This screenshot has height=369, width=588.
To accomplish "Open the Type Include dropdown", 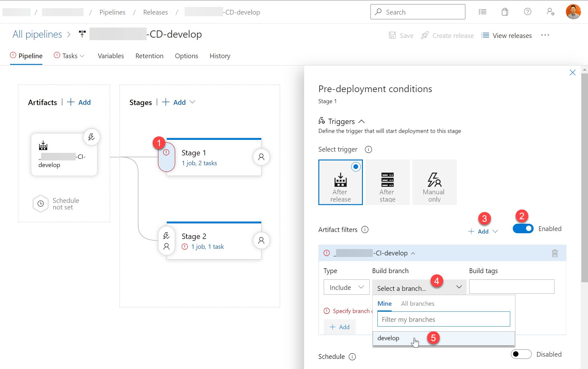I will pyautogui.click(x=346, y=287).
